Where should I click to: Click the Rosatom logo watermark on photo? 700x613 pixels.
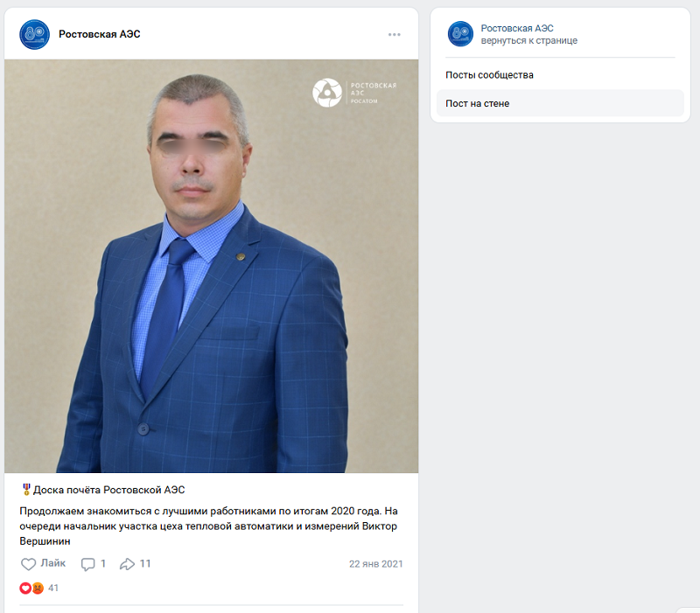[x=326, y=93]
